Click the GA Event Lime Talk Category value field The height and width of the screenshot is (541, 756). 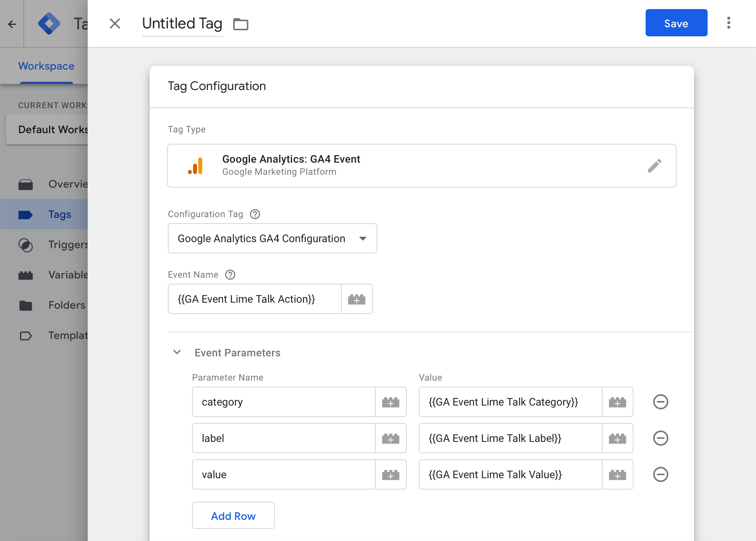(511, 402)
